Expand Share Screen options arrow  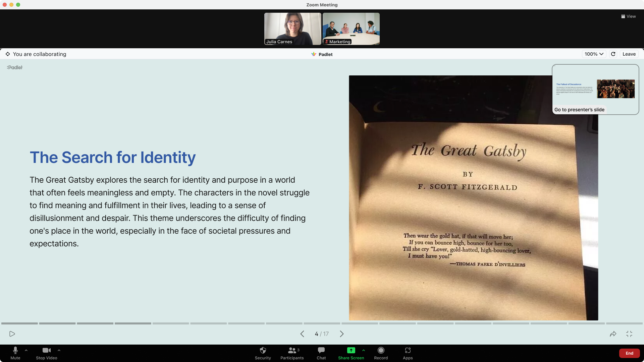click(x=364, y=350)
